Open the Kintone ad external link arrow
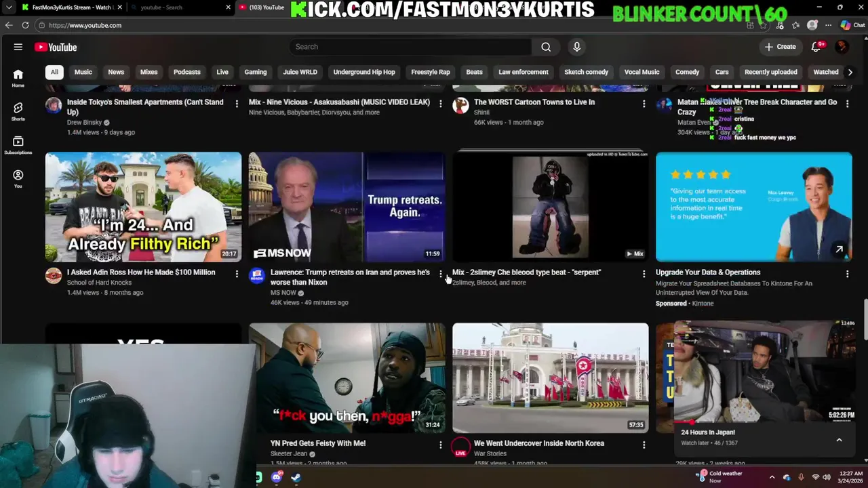This screenshot has height=488, width=868. 839,249
